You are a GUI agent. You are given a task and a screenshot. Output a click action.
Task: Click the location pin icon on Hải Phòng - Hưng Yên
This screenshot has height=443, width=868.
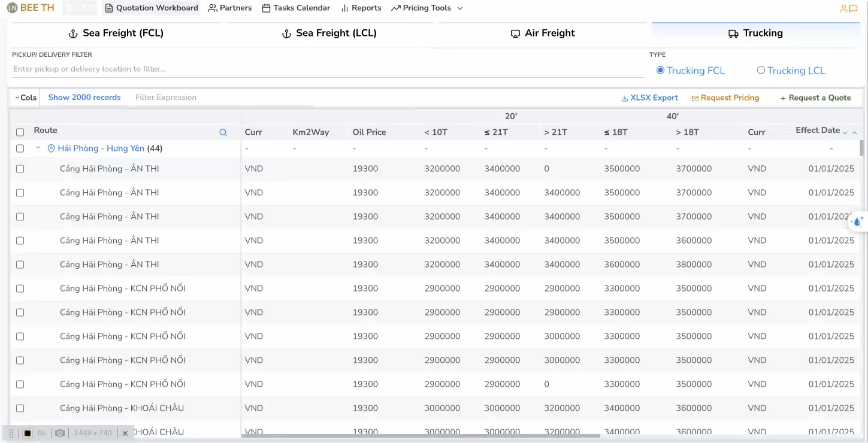click(x=51, y=148)
